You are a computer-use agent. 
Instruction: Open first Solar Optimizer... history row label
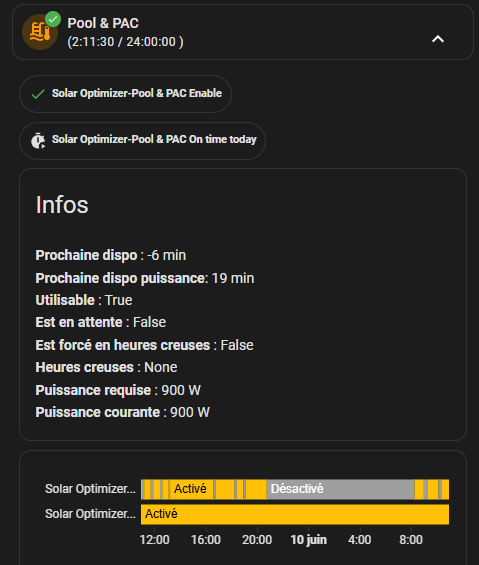pos(90,489)
